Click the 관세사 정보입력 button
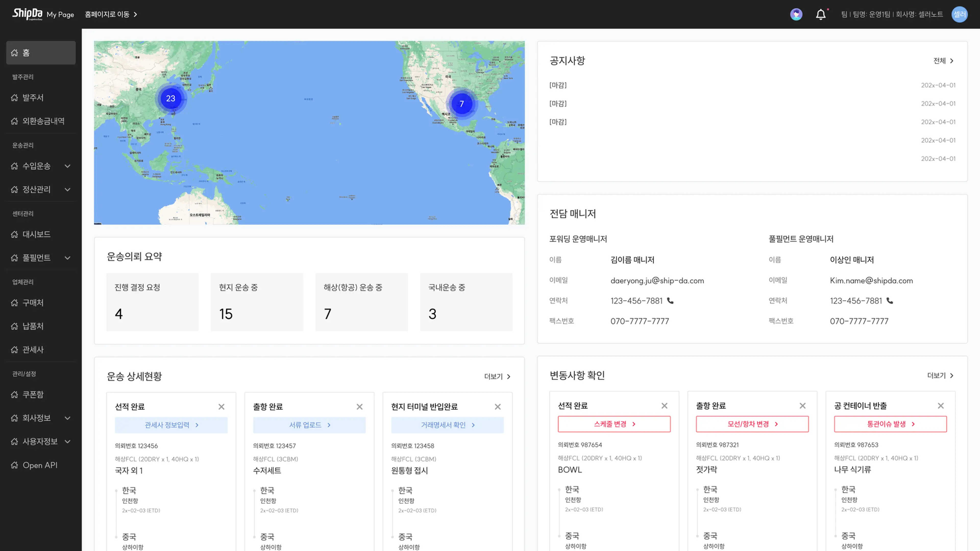980x551 pixels. coord(171,425)
